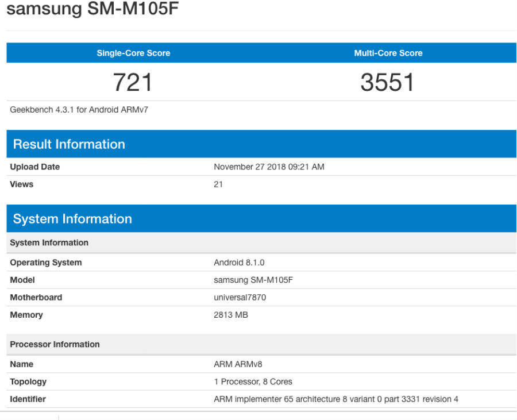Click the multi-core score value 3551

[x=388, y=82]
